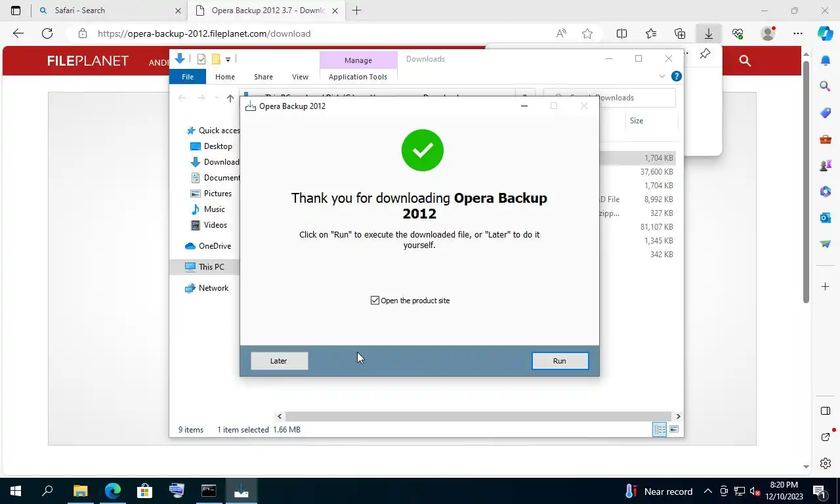Image resolution: width=840 pixels, height=504 pixels.
Task: Click the Edge sidebar Outlook icon
Action: (826, 217)
